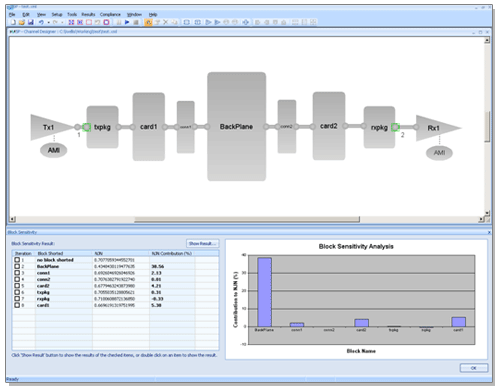The height and width of the screenshot is (390, 500).
Task: Check the BackPlane iteration checkbox
Action: [x=17, y=266]
